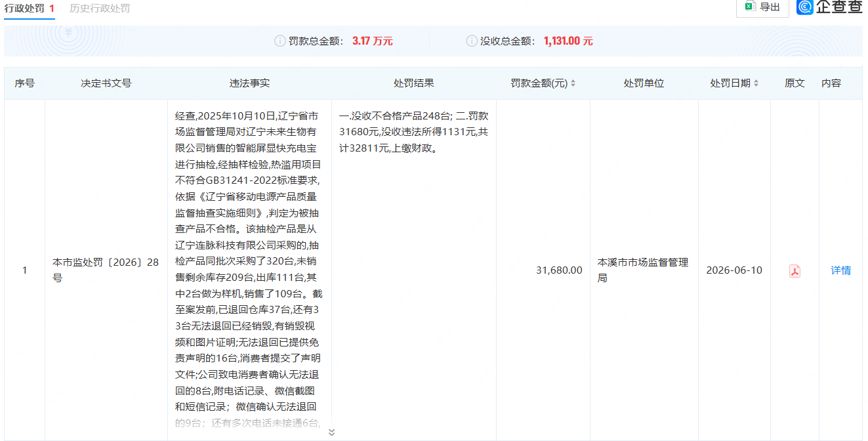Select the 本溪市市场监督管理局 cell
Image resolution: width=868 pixels, height=441 pixels.
tap(643, 270)
